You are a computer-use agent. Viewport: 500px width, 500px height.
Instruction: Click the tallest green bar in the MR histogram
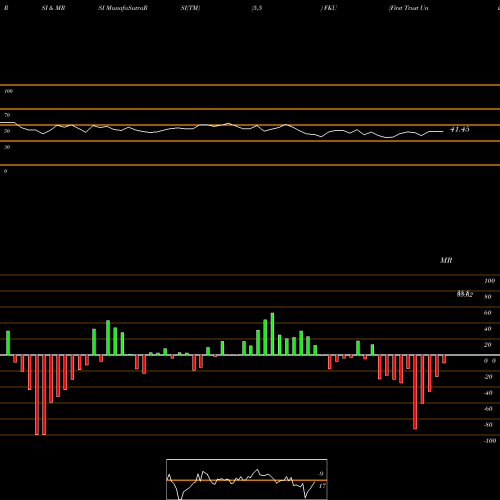[x=272, y=334]
